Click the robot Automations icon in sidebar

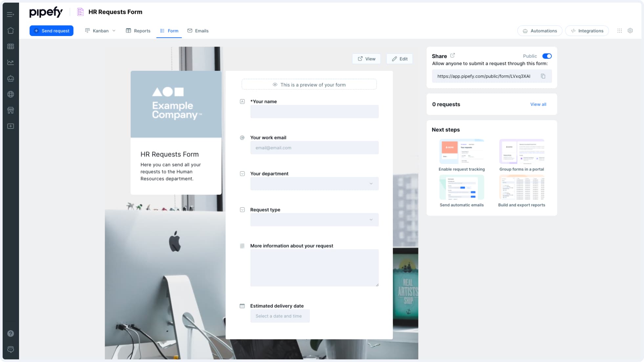pos(11,78)
